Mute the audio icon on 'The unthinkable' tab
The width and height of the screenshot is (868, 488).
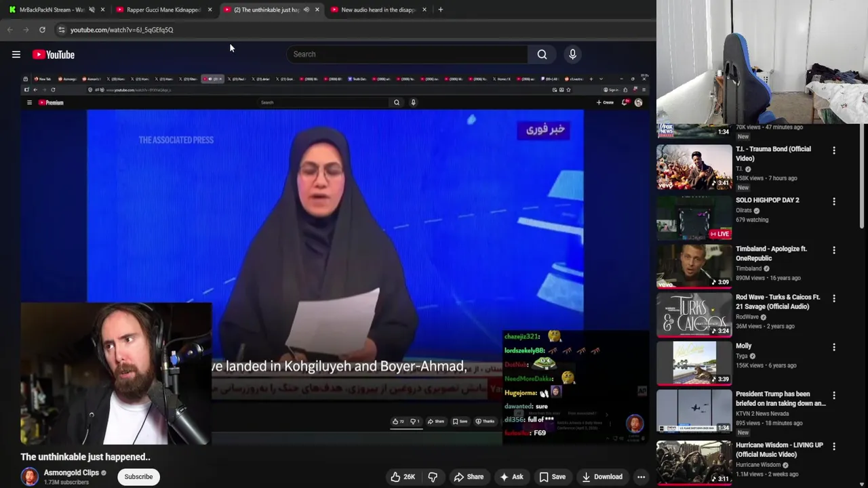(x=307, y=9)
